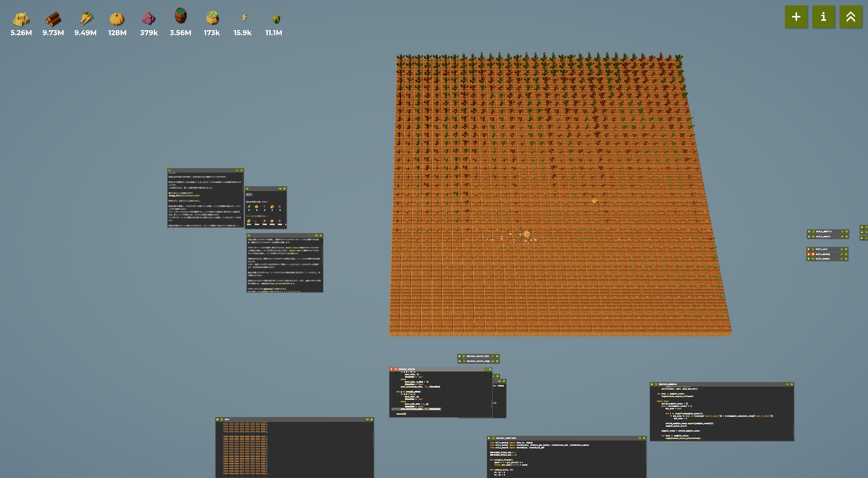Image resolution: width=868 pixels, height=478 pixels.
Task: Select the harvest_carrot_fert window title
Action: 477,356
